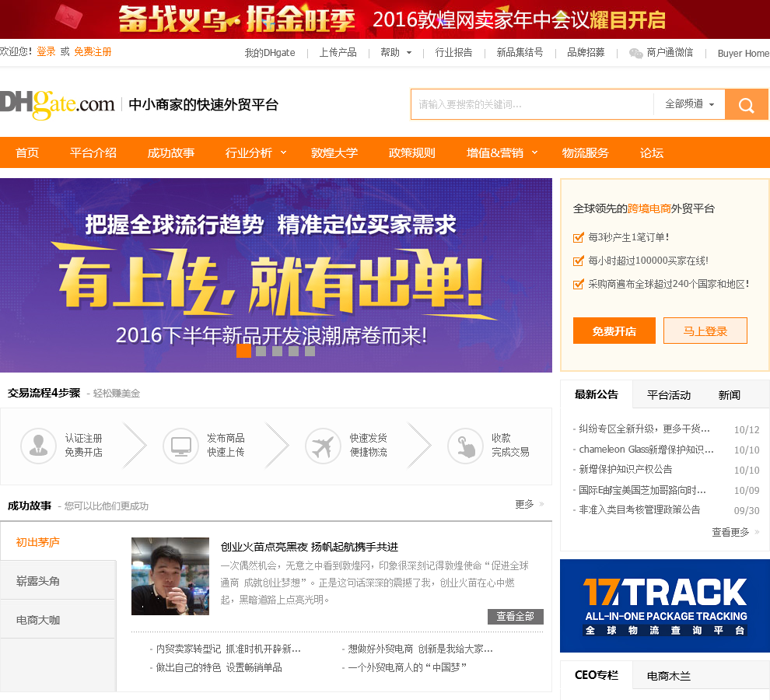Open announcement 非准入类目考核管理政策公告
Viewport: 770px width, 700px height.
point(639,510)
